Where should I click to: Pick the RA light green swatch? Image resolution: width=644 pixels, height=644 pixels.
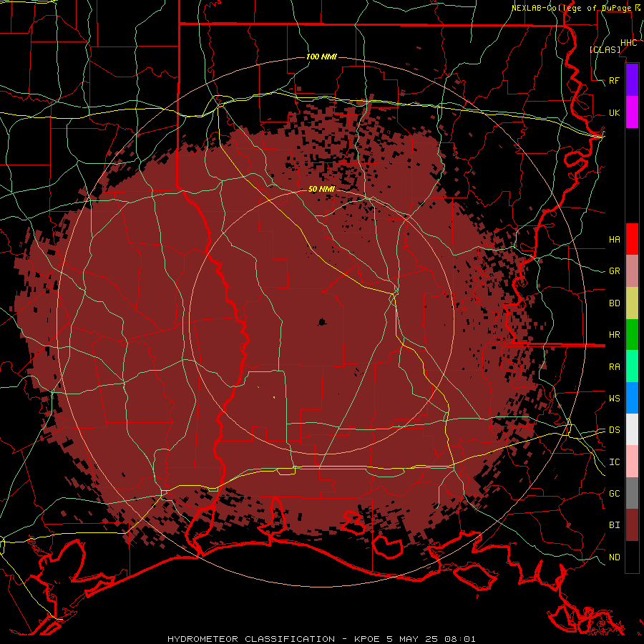[632, 366]
